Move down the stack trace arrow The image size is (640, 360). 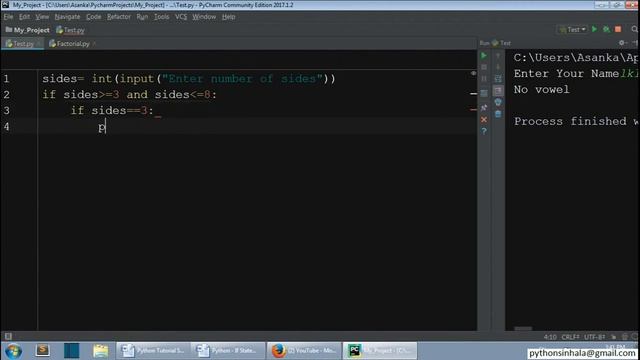(x=498, y=67)
